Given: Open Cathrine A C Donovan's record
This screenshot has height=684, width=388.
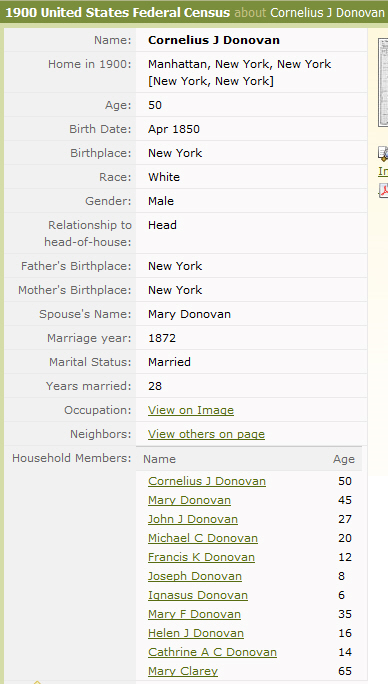Looking at the screenshot, I should pyautogui.click(x=213, y=652).
